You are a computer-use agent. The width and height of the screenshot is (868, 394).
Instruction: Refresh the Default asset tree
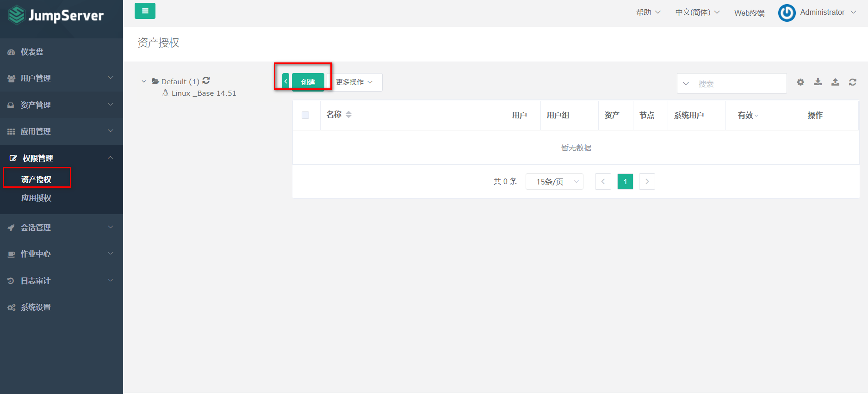[206, 80]
